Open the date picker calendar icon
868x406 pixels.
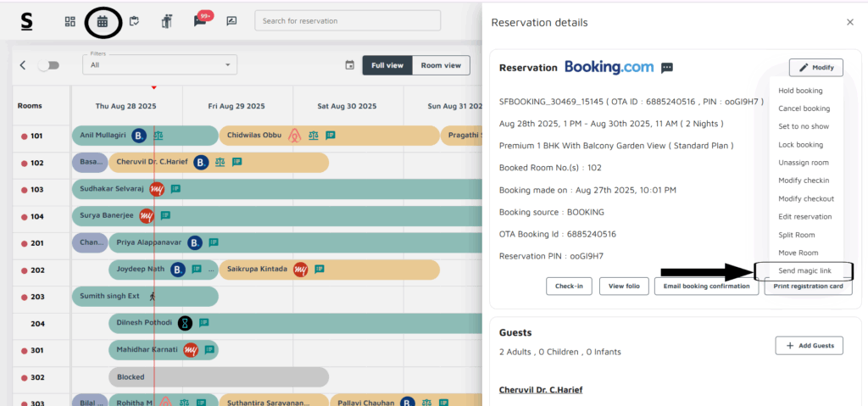pos(349,65)
